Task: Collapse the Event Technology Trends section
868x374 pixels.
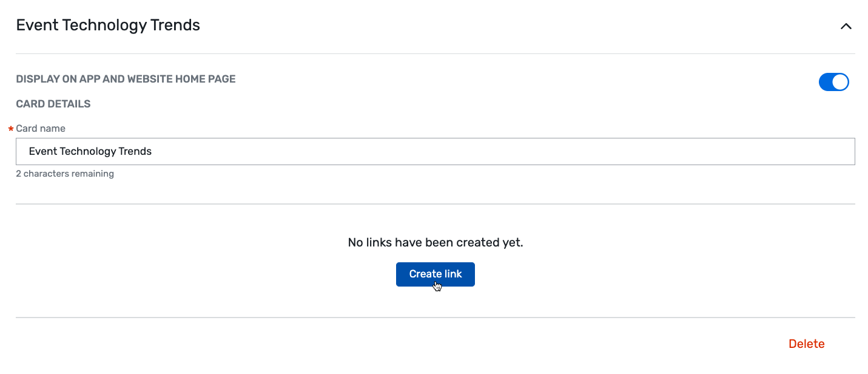Action: click(x=846, y=26)
